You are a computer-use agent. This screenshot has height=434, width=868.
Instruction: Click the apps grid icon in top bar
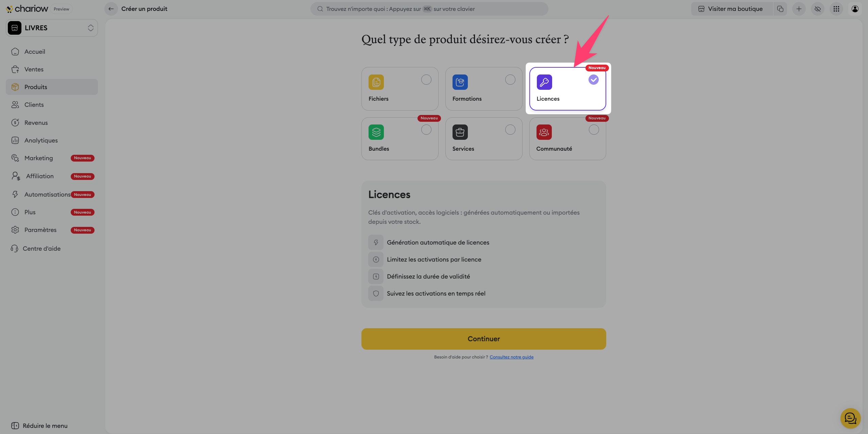(x=836, y=9)
